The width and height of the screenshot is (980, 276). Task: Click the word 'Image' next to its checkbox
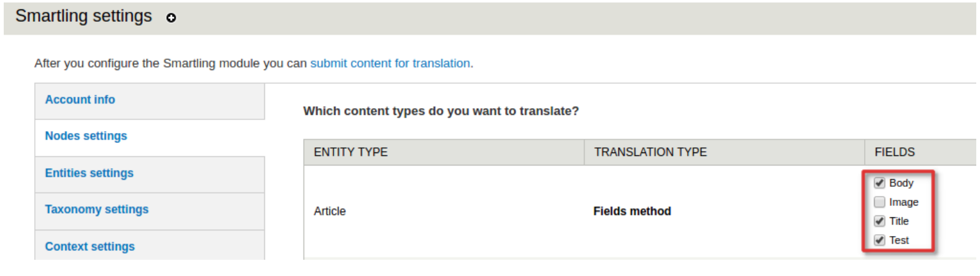coord(903,202)
